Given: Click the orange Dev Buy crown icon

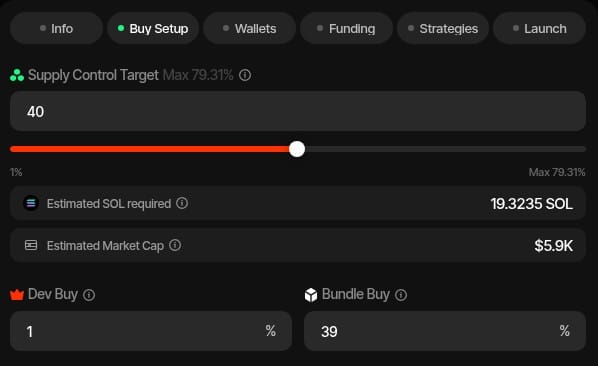Looking at the screenshot, I should coord(17,294).
